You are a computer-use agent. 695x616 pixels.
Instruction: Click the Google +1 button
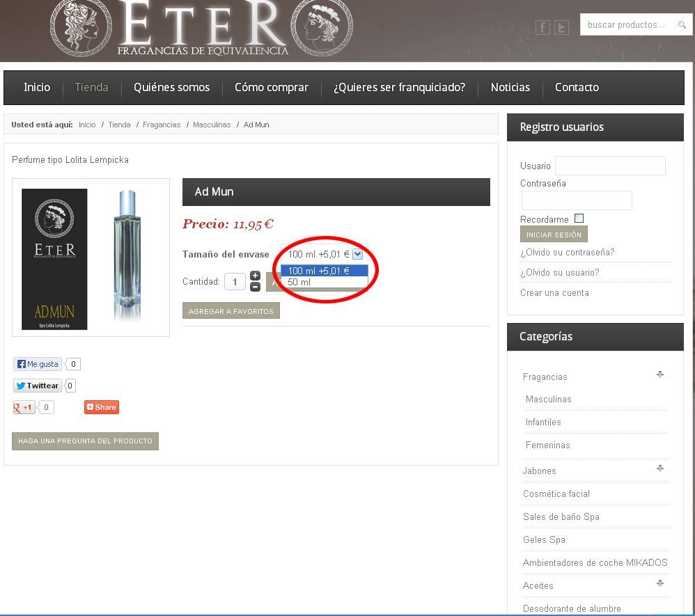[24, 407]
